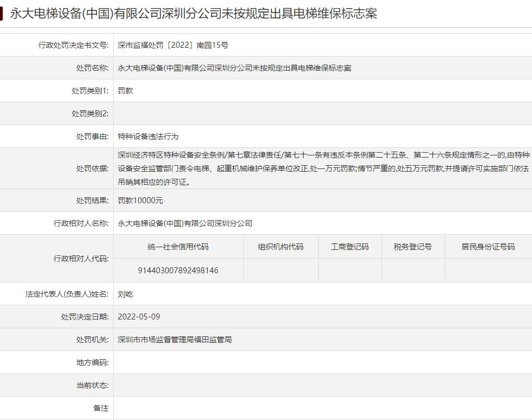The width and height of the screenshot is (532, 420).
Task: Select the legal basis paragraph beginning 深圳经济特区
Action: tap(324, 168)
